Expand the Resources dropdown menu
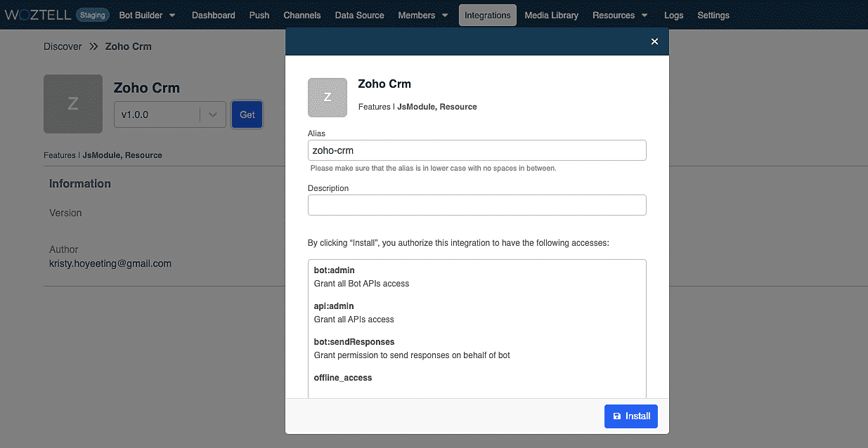The image size is (868, 448). [619, 15]
